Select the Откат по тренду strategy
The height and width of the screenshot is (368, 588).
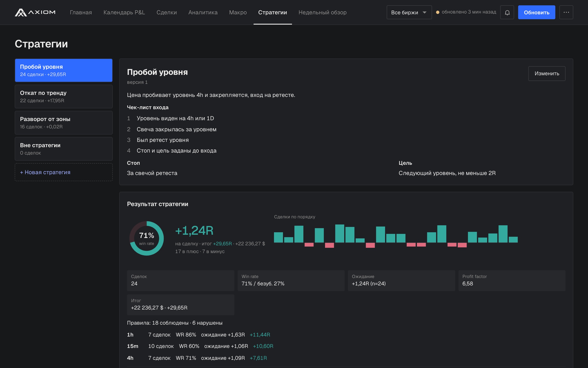coord(64,96)
